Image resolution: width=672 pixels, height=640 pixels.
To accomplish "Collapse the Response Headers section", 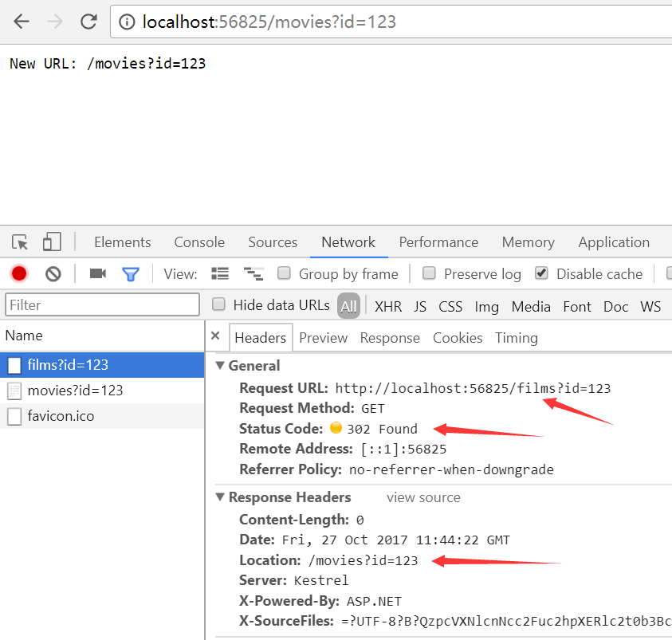I will (x=221, y=497).
